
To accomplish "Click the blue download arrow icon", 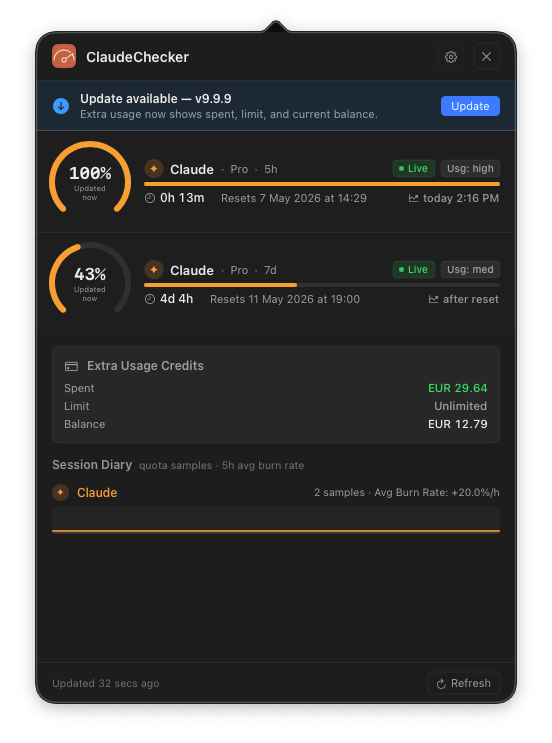I will click(61, 106).
